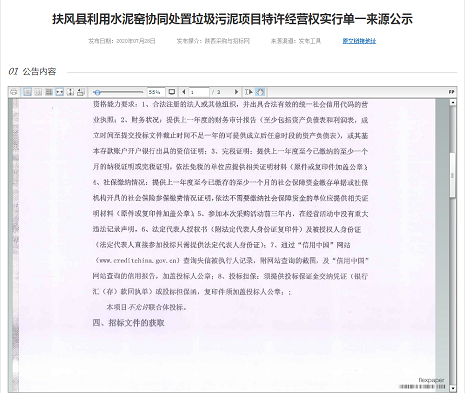465x393 pixels.
Task: Activate the text selection cursor tool
Action: click(x=249, y=92)
